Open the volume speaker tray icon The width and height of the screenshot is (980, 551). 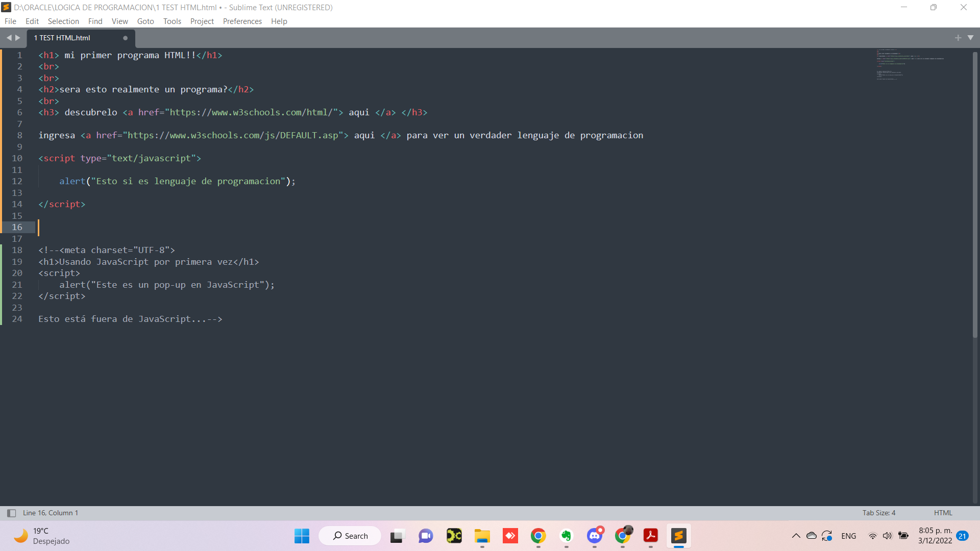click(x=888, y=536)
